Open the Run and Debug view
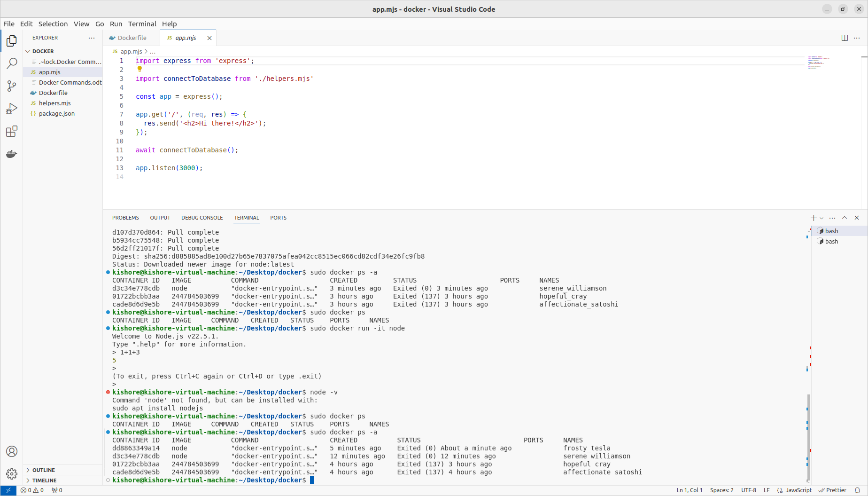Screen dimensions: 868x496 [x=12, y=109]
